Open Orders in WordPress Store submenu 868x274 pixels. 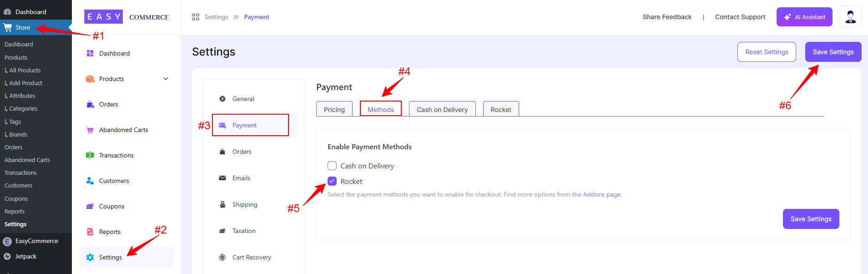pyautogui.click(x=14, y=147)
